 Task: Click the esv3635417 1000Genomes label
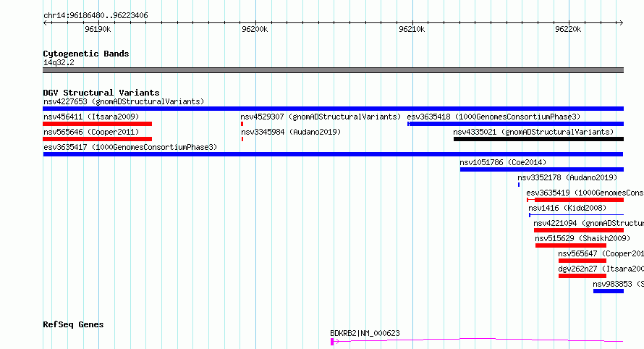coord(130,147)
